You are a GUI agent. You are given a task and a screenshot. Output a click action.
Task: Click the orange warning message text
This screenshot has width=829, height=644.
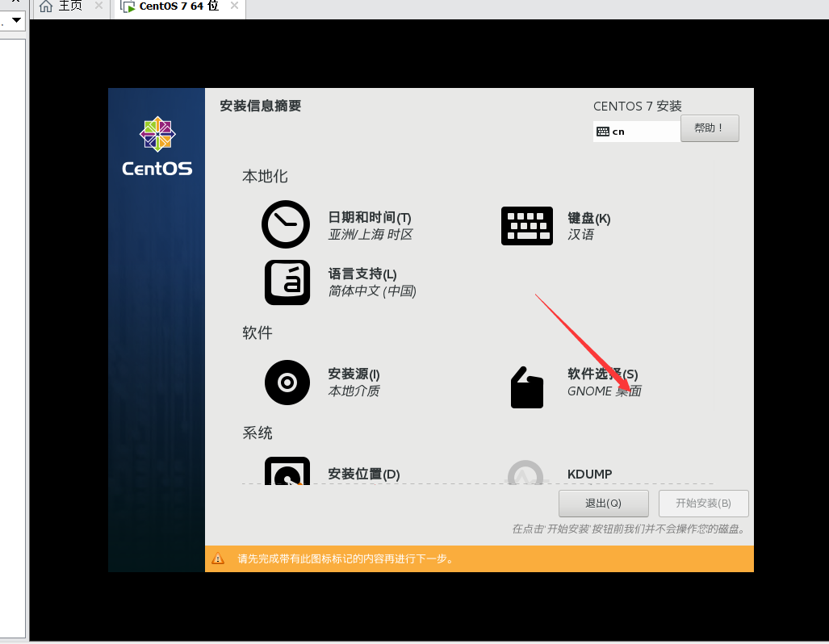click(345, 559)
